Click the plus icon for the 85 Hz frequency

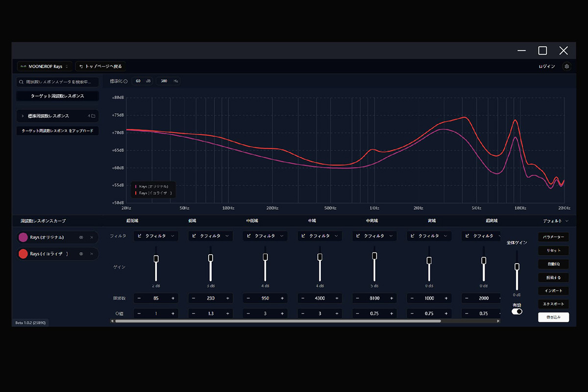coord(172,298)
